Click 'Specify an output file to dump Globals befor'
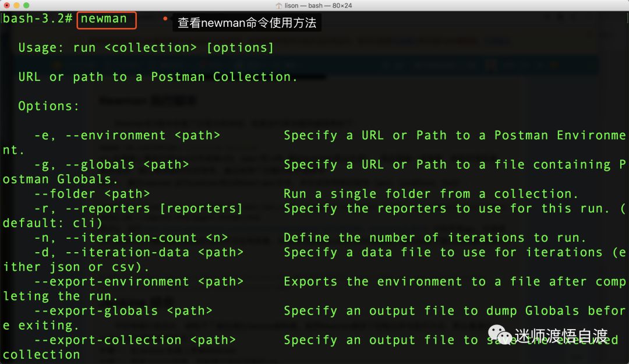 click(x=454, y=310)
